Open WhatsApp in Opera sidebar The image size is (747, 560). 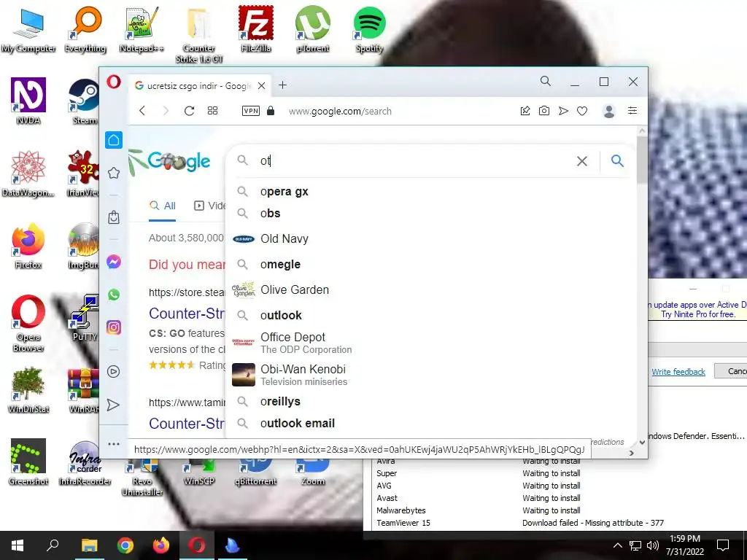pos(114,295)
